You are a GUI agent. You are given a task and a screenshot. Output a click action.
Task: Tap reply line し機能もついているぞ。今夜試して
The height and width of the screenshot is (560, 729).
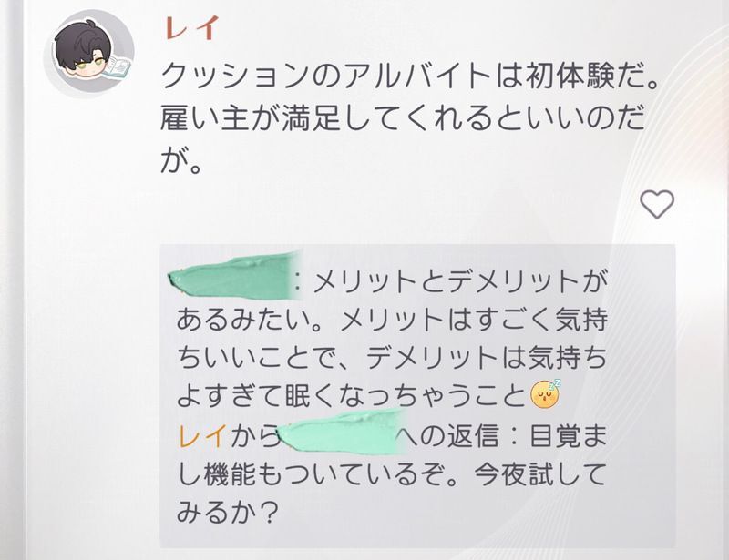[x=392, y=474]
